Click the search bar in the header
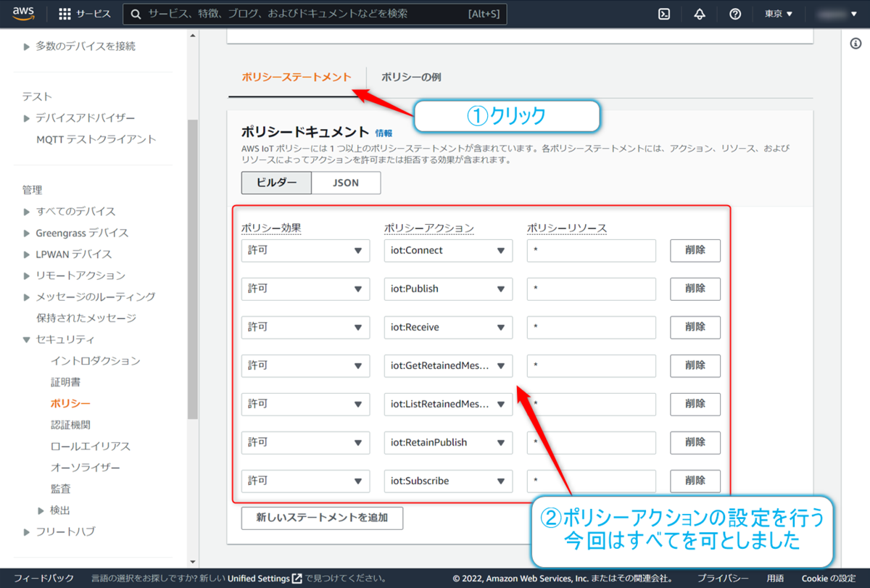Viewport: 870px width, 588px height. click(x=315, y=14)
